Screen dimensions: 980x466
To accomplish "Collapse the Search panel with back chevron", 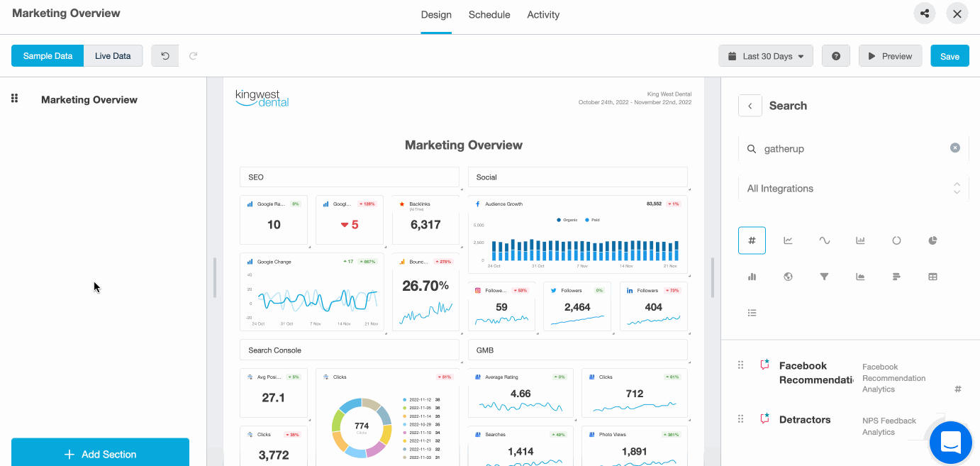I will [750, 106].
